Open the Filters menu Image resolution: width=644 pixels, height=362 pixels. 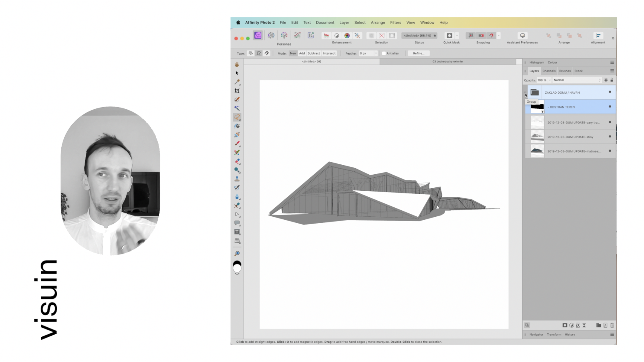click(395, 23)
